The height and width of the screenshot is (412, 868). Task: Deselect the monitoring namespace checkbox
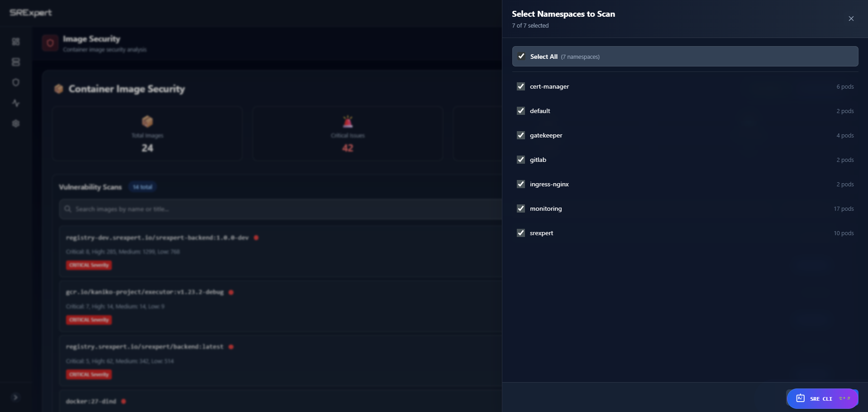tap(521, 208)
